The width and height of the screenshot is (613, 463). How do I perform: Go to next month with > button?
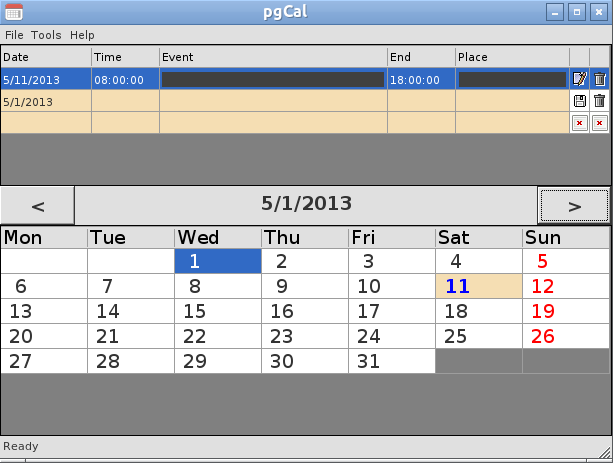(574, 206)
